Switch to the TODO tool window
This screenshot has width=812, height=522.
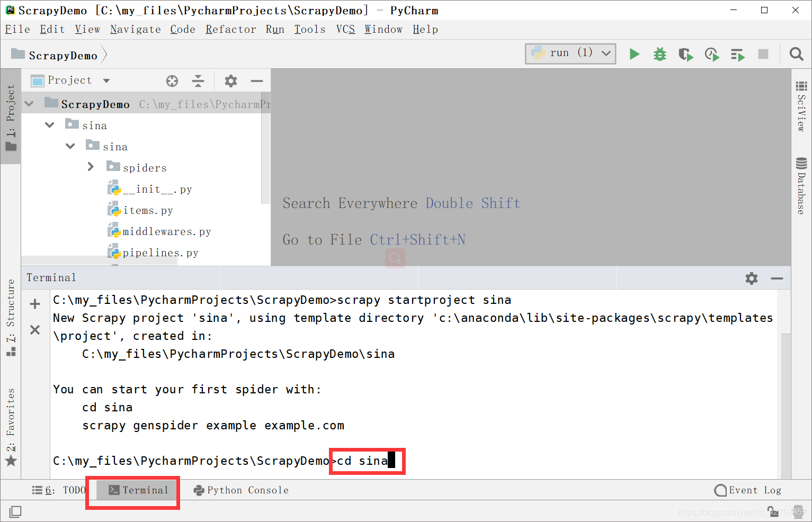59,490
